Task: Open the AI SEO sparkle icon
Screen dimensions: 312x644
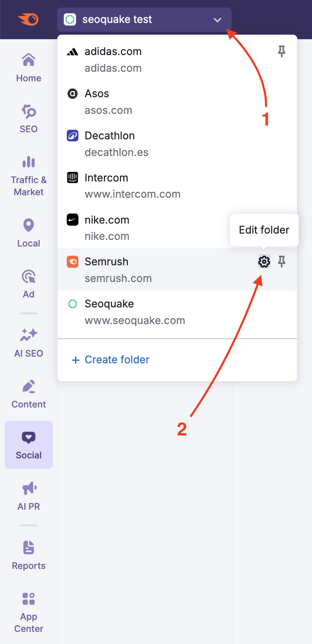Action: click(x=28, y=335)
